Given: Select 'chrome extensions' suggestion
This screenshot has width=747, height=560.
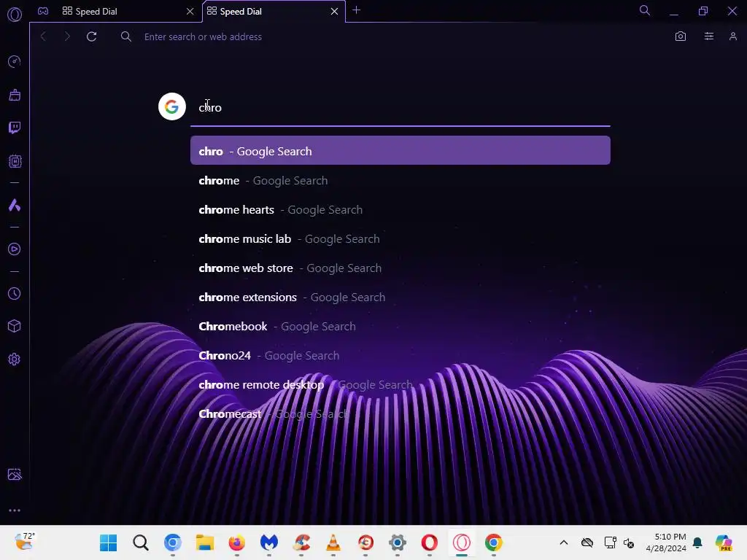Looking at the screenshot, I should [400, 297].
